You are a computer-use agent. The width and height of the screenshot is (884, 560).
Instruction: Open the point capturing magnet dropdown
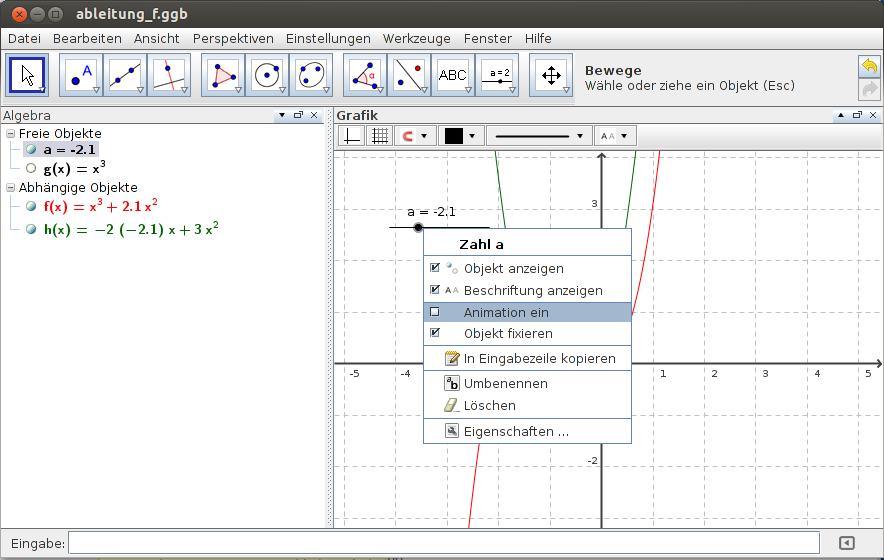pyautogui.click(x=415, y=136)
